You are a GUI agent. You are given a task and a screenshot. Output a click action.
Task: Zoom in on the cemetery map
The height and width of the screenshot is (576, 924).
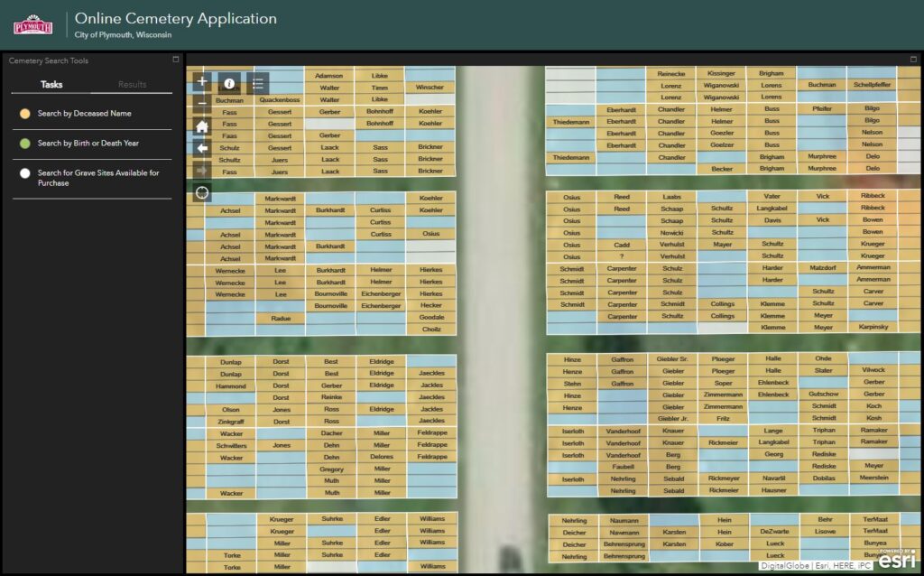tap(202, 81)
